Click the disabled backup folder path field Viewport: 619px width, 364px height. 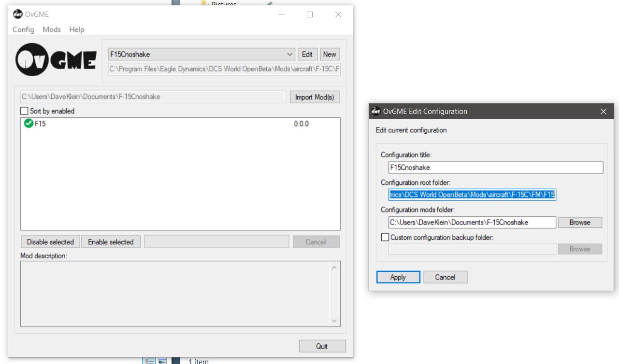click(x=473, y=249)
